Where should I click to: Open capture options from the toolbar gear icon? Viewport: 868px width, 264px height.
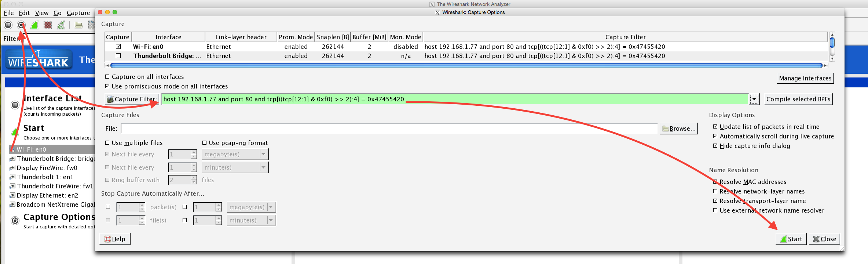point(21,25)
